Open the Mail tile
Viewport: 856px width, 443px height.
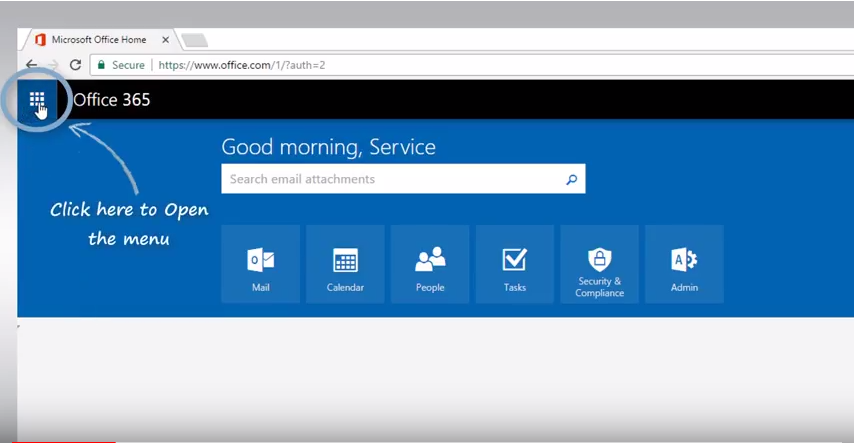[260, 264]
